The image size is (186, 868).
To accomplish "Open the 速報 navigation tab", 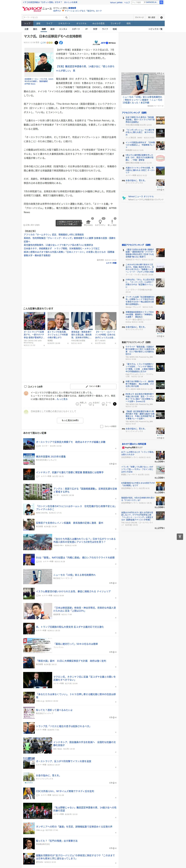I will (x=38, y=24).
